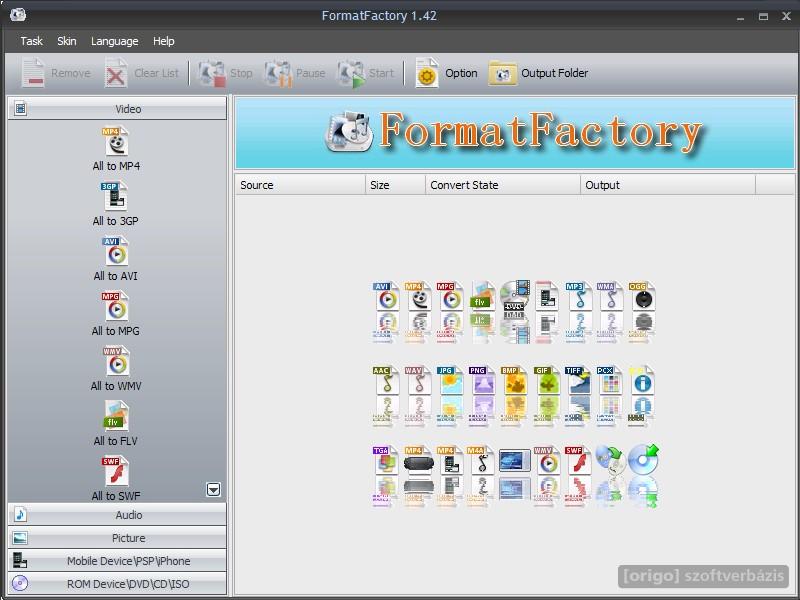This screenshot has height=600, width=800.
Task: Open the Task menu
Action: pyautogui.click(x=31, y=41)
